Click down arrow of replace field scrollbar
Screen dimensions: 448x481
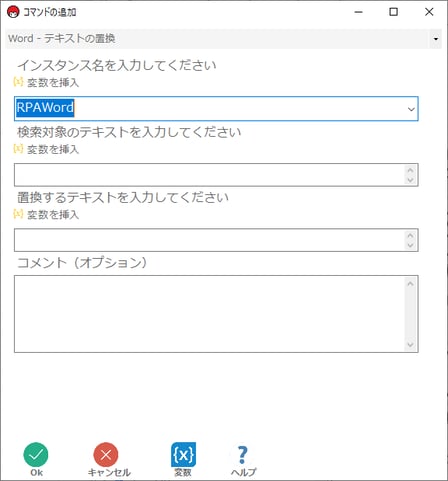[x=410, y=245]
